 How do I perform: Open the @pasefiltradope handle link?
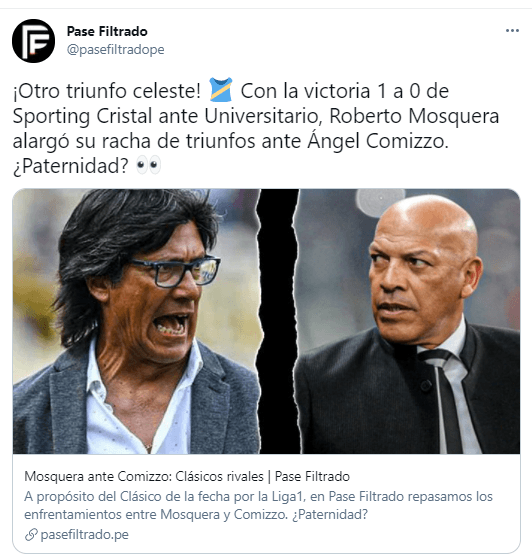click(x=116, y=50)
